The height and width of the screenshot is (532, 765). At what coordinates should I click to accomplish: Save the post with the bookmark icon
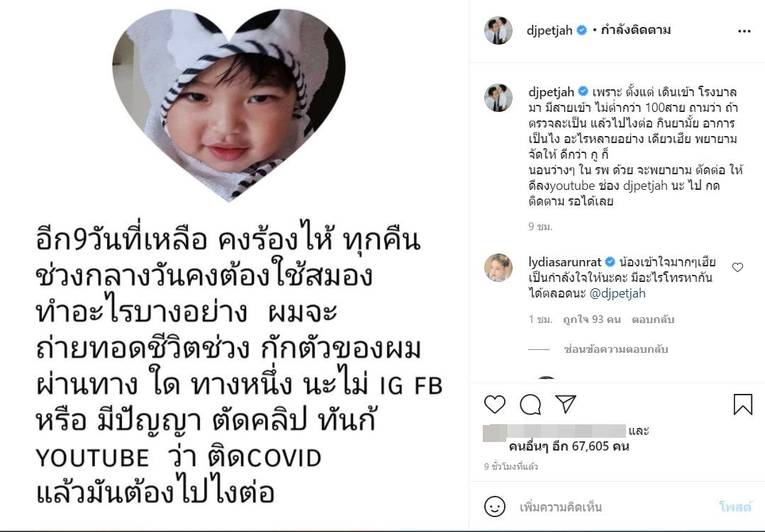(x=742, y=404)
